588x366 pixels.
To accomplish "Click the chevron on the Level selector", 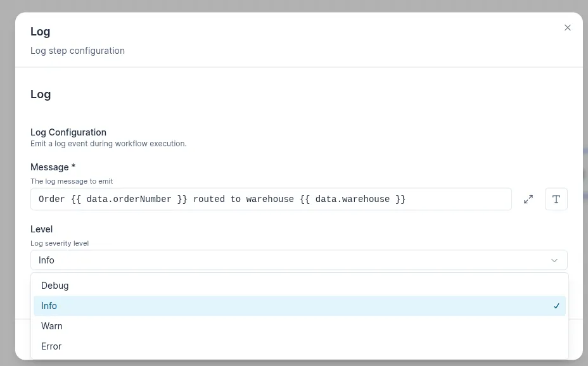I will [x=554, y=260].
